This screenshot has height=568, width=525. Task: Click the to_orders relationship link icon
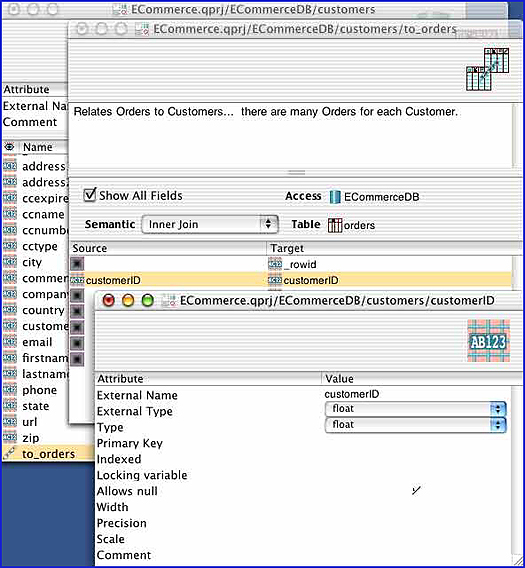coord(9,453)
